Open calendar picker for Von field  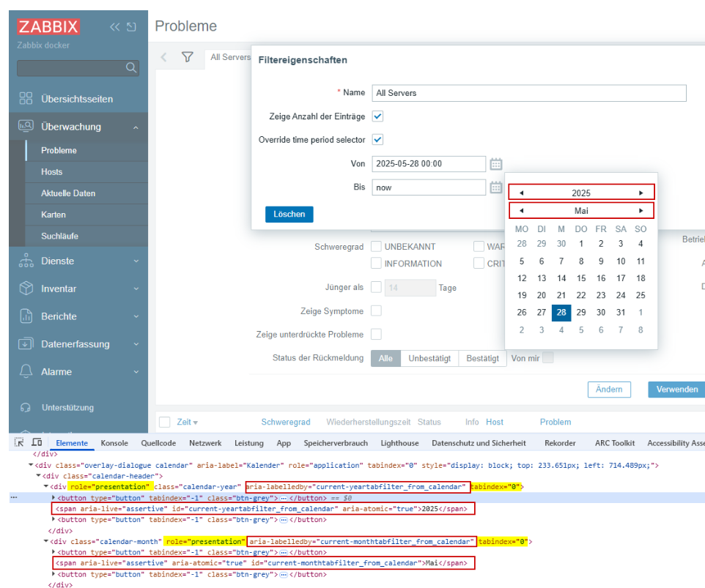point(496,164)
